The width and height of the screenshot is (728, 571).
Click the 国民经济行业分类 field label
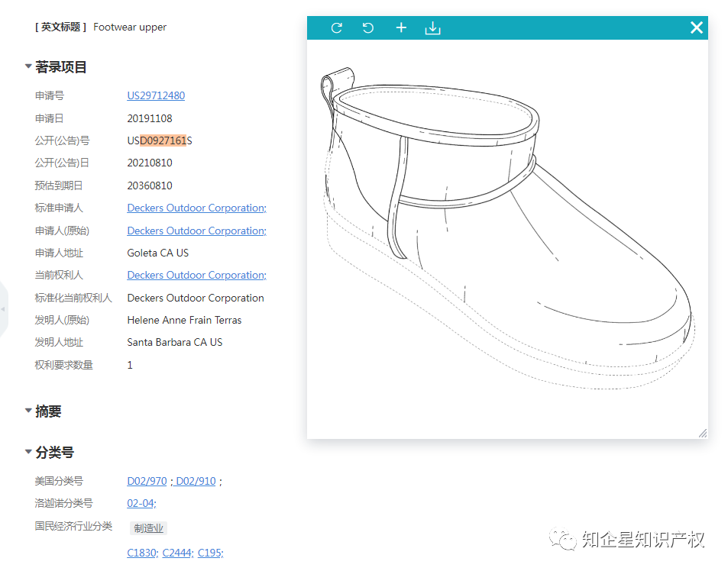[73, 526]
